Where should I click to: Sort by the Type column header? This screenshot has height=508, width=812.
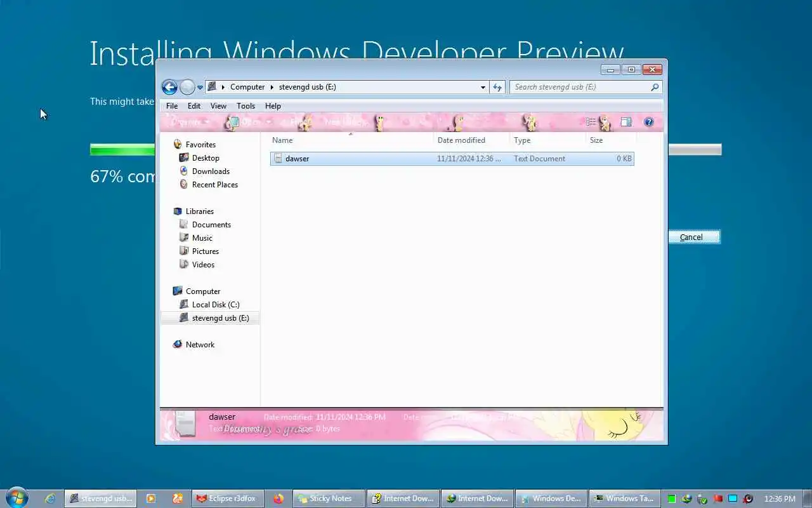(548, 140)
